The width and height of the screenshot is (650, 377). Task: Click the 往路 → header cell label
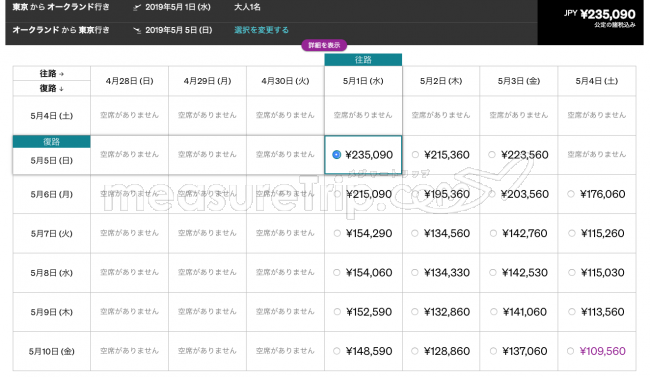[51, 73]
